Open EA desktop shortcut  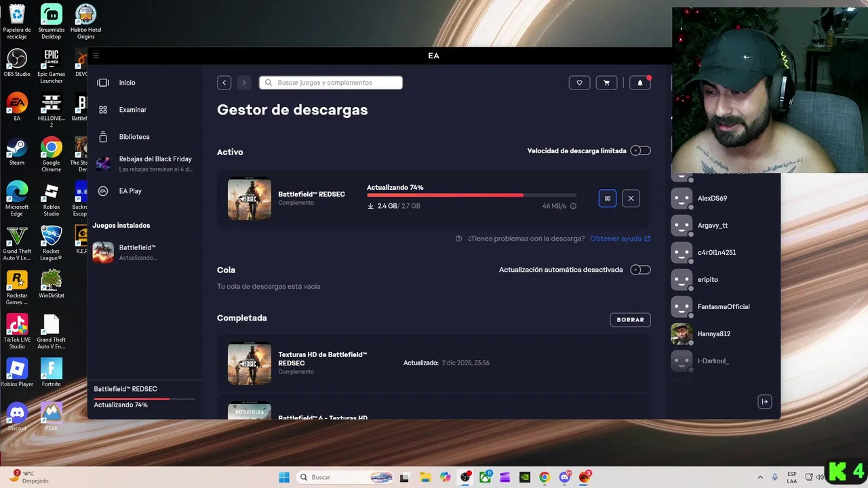[17, 107]
